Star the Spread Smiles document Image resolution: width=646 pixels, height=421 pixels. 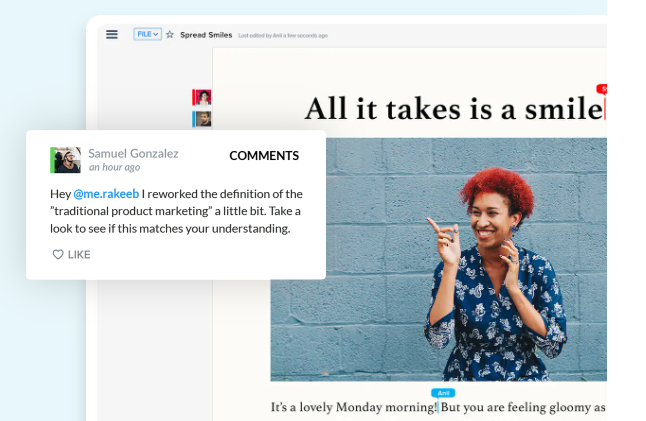(x=170, y=35)
